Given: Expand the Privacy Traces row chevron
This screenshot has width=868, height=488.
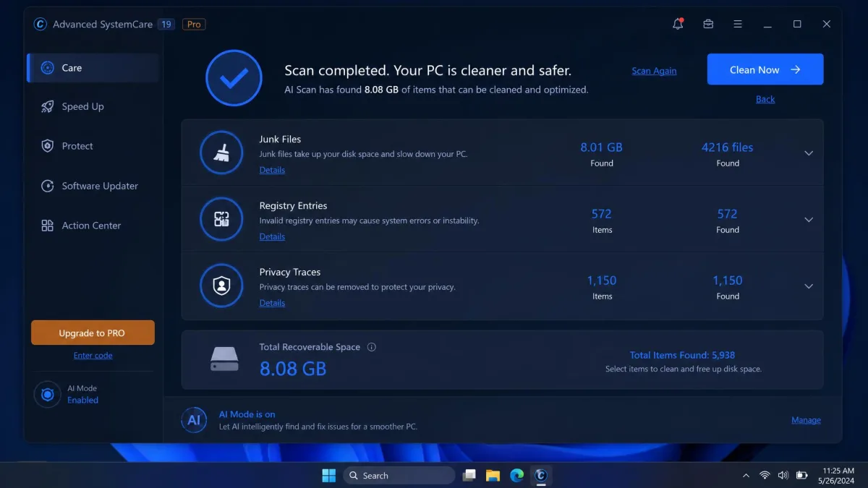Looking at the screenshot, I should click(x=809, y=286).
